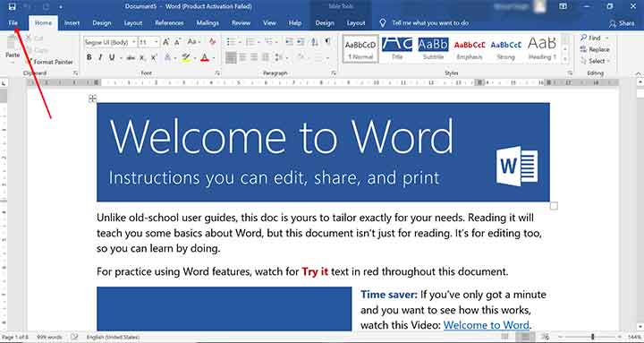
Task: Click the tab selector at ruler corner
Action: click(x=4, y=83)
